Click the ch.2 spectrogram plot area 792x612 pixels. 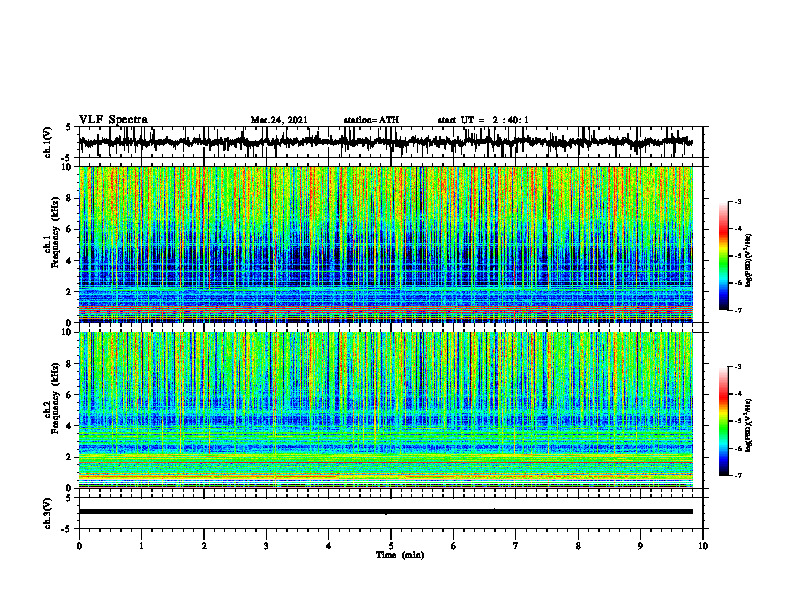click(385, 410)
